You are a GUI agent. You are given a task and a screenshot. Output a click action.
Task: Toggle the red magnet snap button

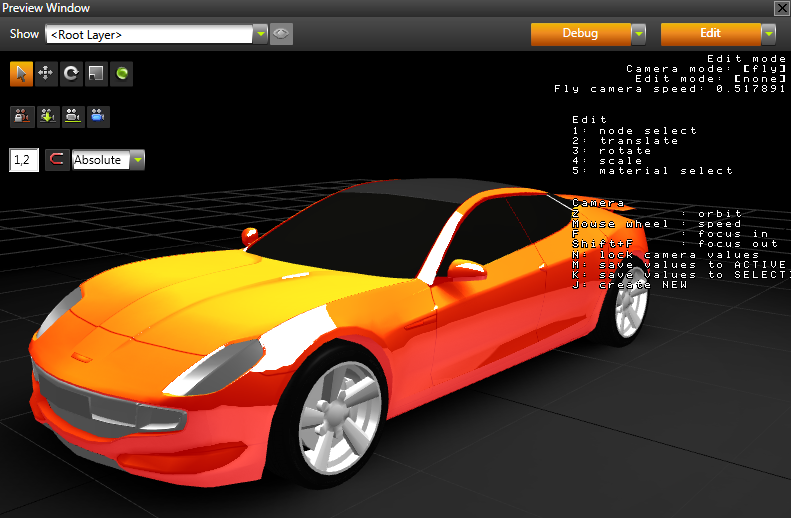coord(57,160)
